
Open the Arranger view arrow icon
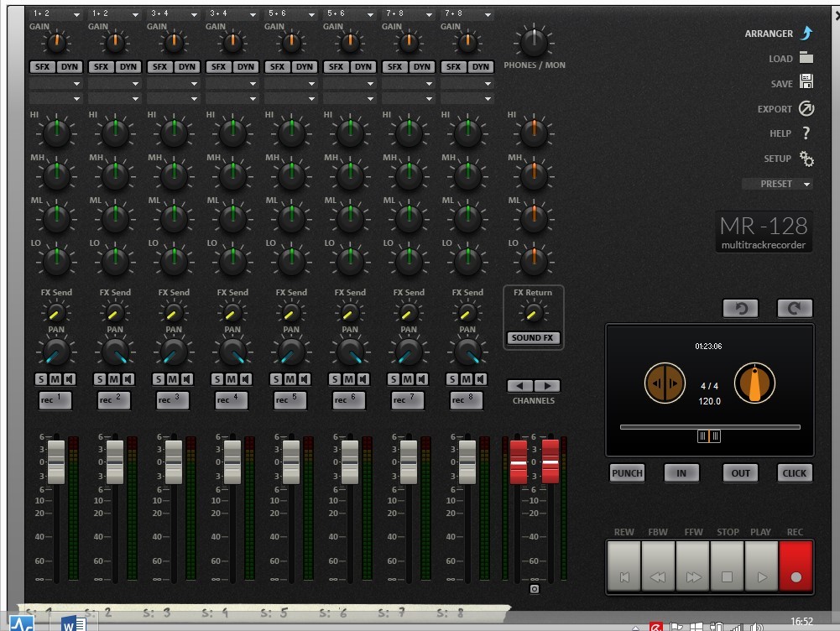tap(806, 34)
